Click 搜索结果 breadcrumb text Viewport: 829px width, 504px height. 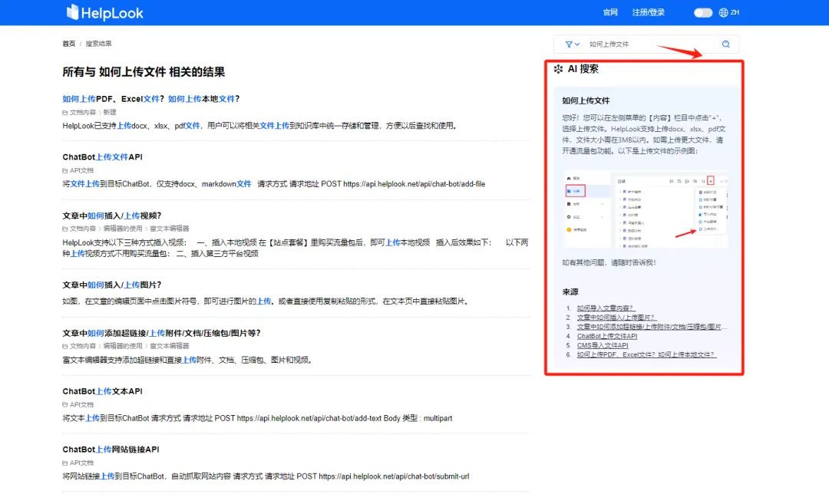tap(98, 44)
